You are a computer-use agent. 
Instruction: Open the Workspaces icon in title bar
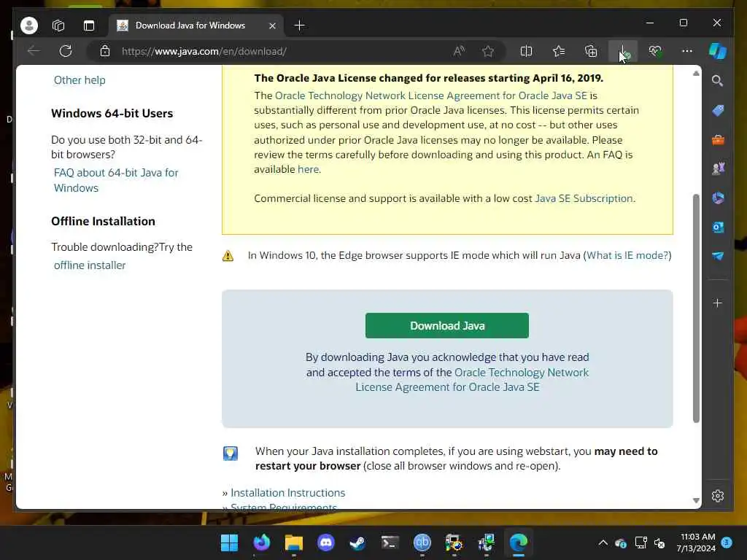(x=58, y=26)
